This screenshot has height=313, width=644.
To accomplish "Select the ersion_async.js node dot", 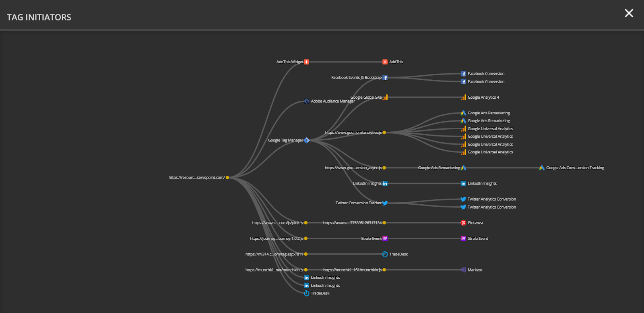I will [x=384, y=168].
